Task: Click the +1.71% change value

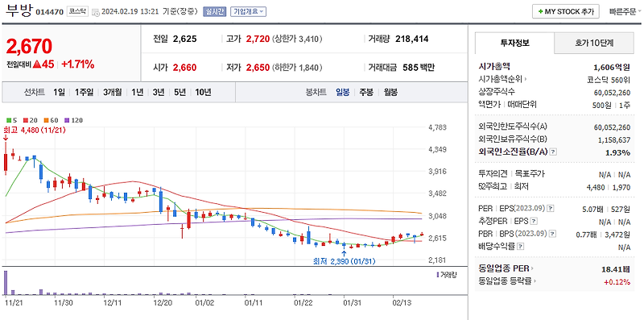Action: pos(78,64)
